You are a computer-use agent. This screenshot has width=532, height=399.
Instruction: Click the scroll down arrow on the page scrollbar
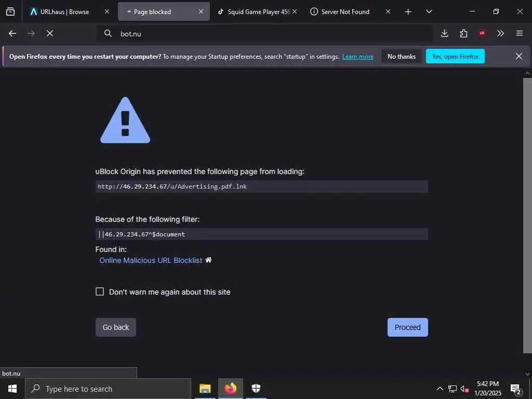coord(527,374)
